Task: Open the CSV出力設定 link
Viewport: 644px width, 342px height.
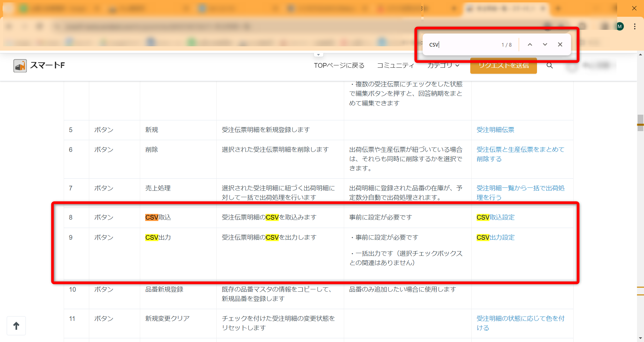Action: (495, 237)
